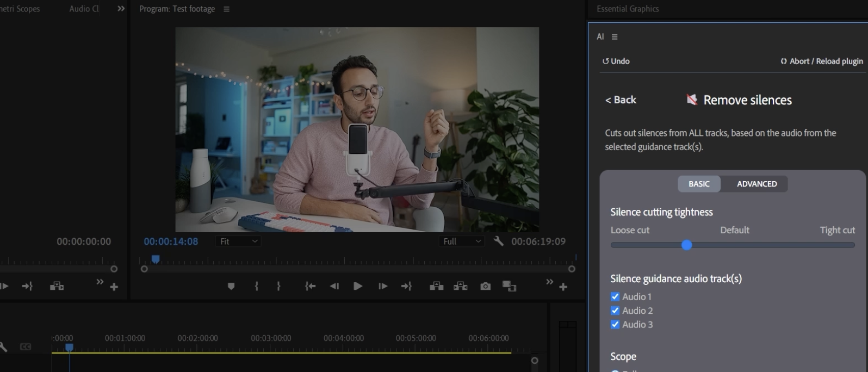
Task: Click the Source monitor zoom scroll handle
Action: point(114,269)
